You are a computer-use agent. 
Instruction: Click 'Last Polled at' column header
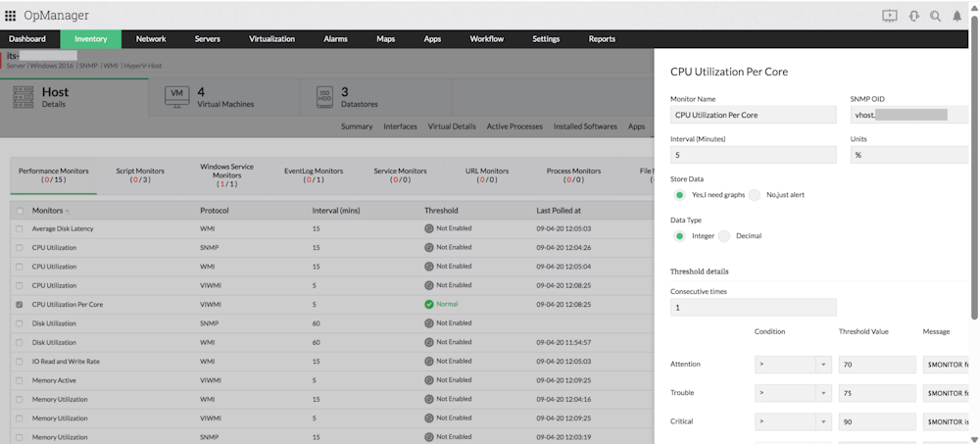[x=559, y=211]
